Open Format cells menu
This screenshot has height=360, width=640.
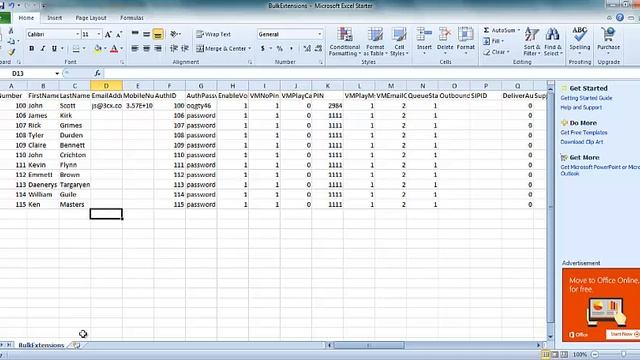coord(465,42)
